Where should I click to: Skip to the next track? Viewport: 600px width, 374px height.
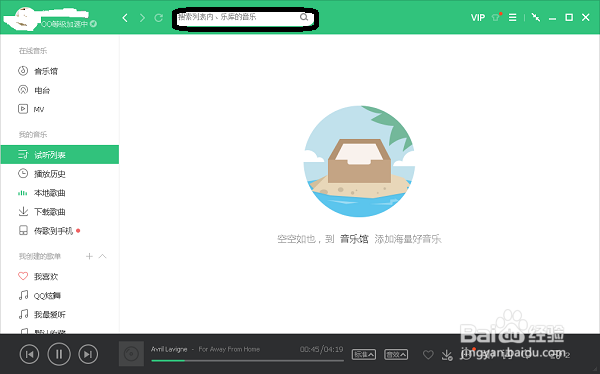point(88,354)
